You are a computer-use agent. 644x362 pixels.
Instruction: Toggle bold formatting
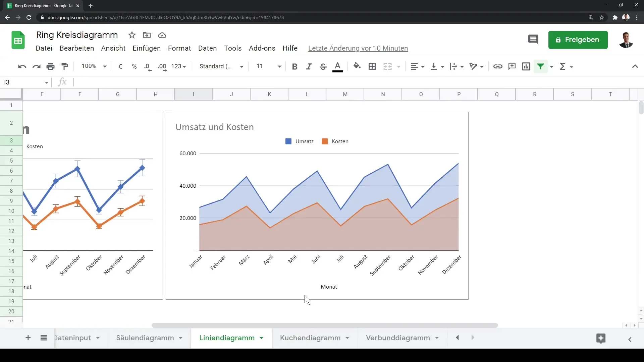tap(295, 66)
